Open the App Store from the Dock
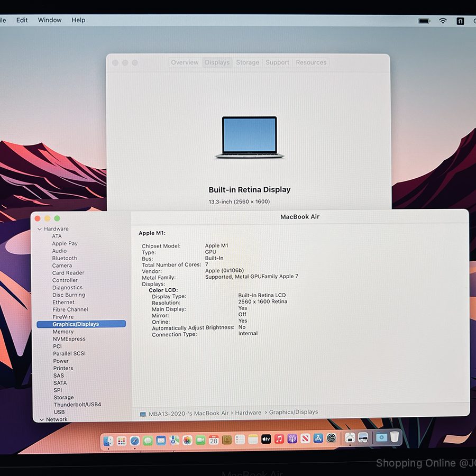This screenshot has width=476, height=476. (x=318, y=438)
